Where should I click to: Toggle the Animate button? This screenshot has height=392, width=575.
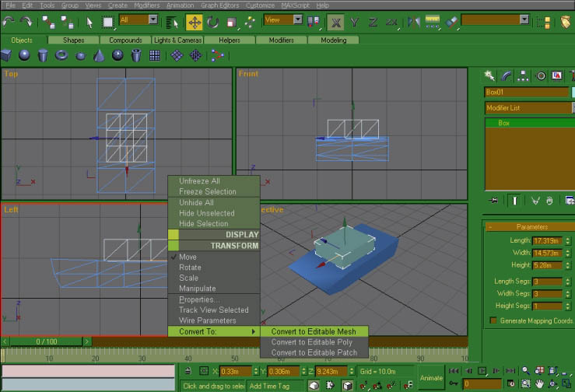coord(430,378)
